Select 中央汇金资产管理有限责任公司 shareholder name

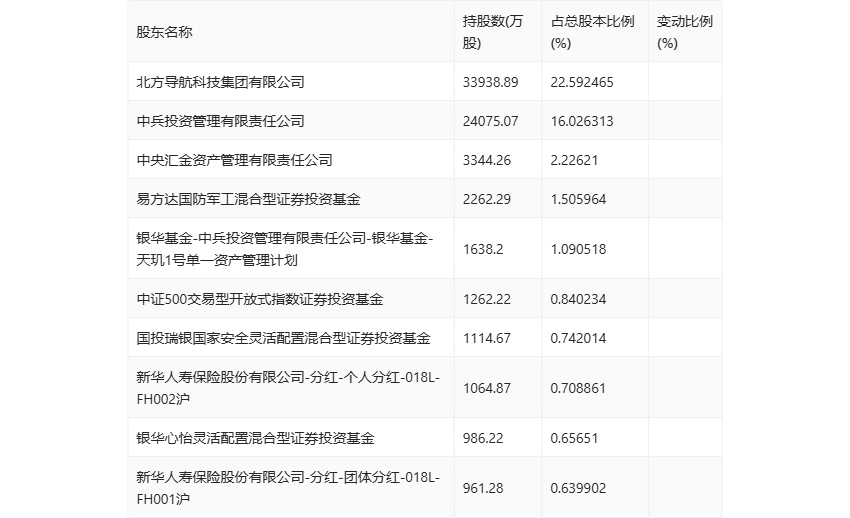[234, 160]
